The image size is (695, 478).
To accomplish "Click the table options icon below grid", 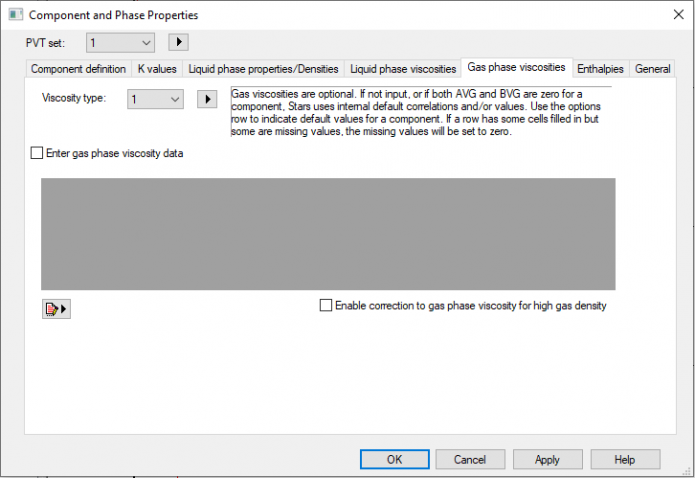I will coord(56,309).
